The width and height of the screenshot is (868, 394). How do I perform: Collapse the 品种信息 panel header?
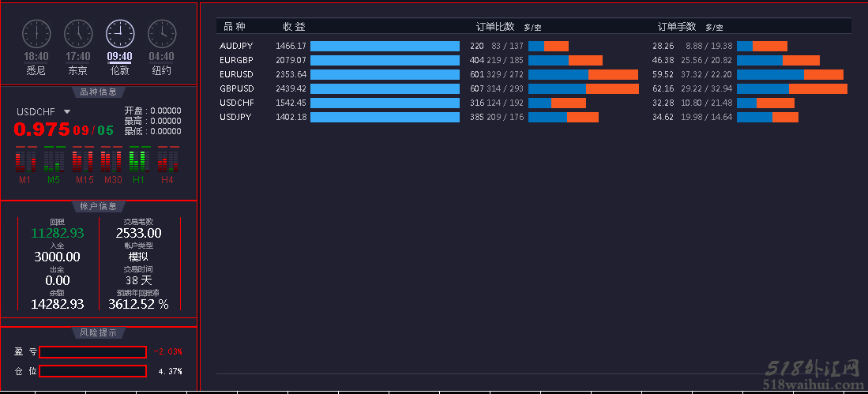(99, 92)
